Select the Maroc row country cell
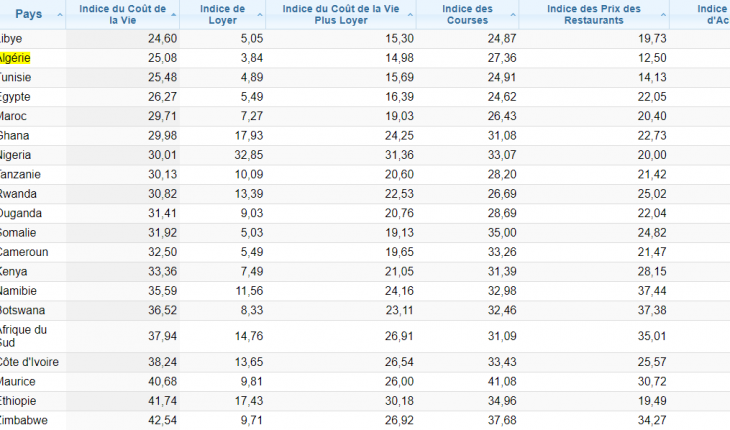The height and width of the screenshot is (430, 730). coord(16,116)
